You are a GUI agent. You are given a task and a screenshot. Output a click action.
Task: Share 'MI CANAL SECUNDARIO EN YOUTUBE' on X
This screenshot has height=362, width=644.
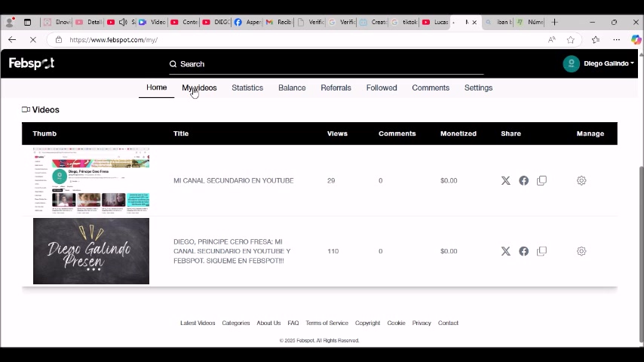point(505,180)
